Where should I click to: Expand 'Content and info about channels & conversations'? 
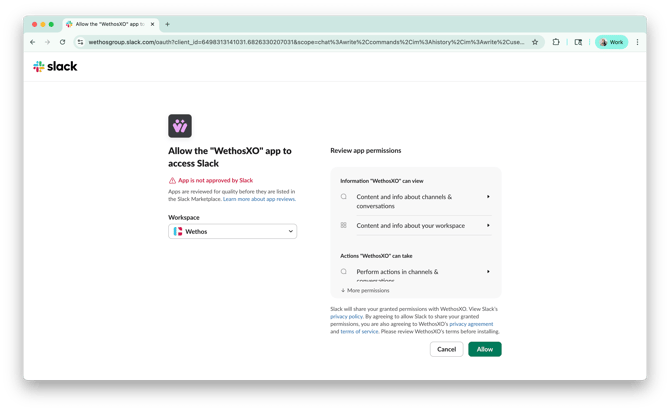click(488, 197)
